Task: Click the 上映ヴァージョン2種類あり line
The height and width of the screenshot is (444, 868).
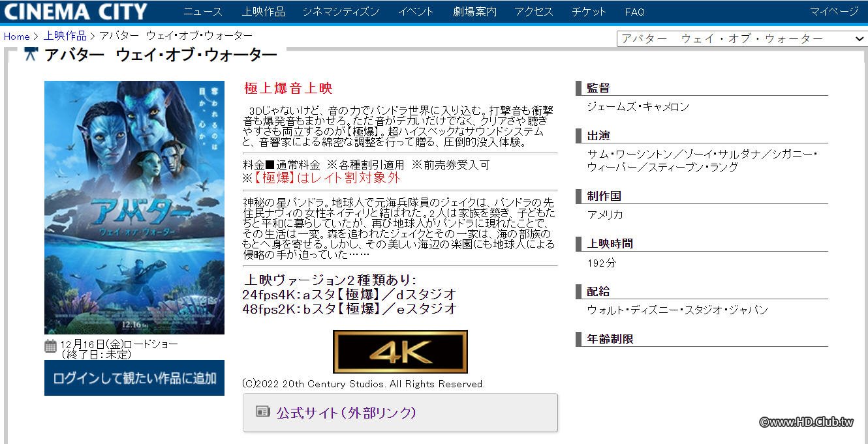Action: tap(329, 280)
